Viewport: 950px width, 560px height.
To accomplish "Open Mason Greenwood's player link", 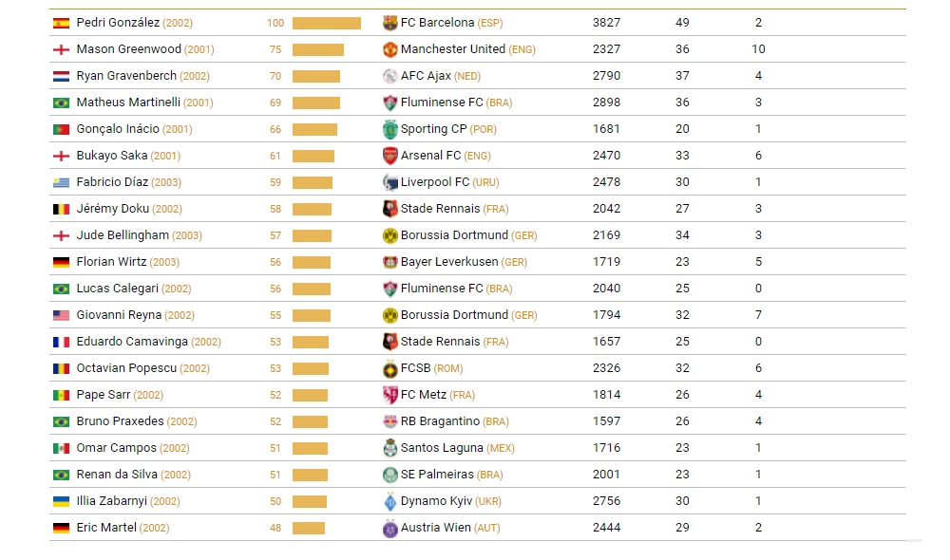I will 128,49.
